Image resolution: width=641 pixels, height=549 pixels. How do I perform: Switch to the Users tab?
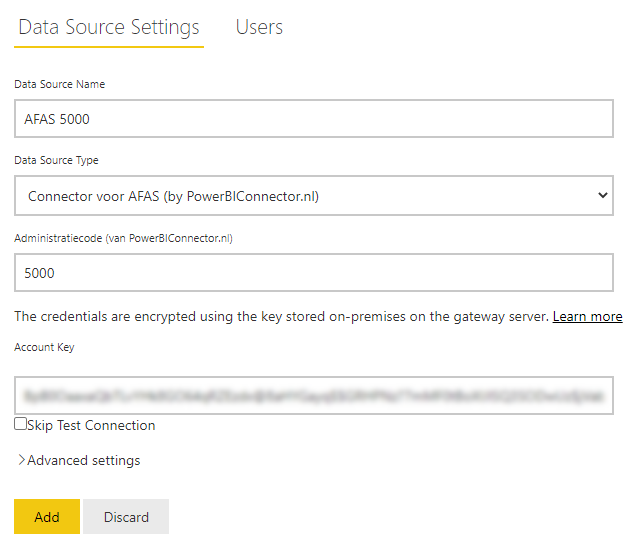[x=259, y=27]
